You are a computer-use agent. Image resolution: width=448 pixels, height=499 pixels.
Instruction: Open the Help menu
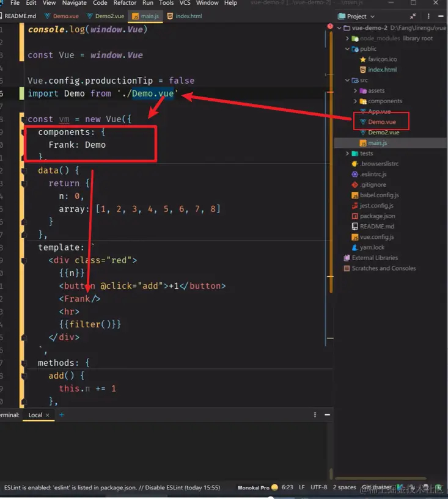pyautogui.click(x=230, y=3)
